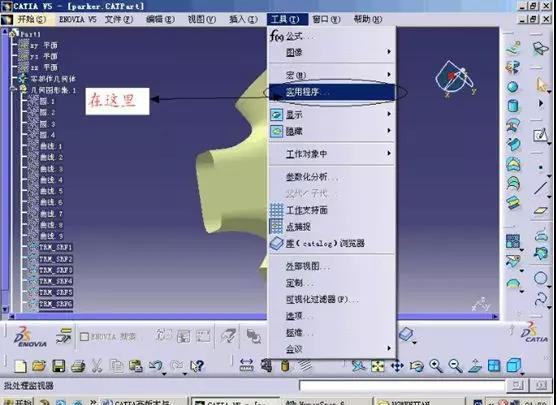This screenshot has width=557, height=405.
Task: Open the Isometric View flyout arrow
Action: coord(522,374)
